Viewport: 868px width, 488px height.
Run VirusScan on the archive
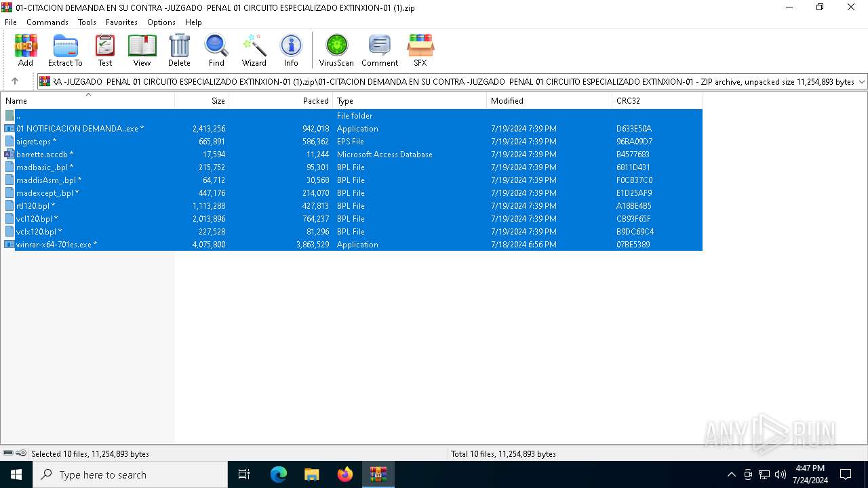point(336,51)
